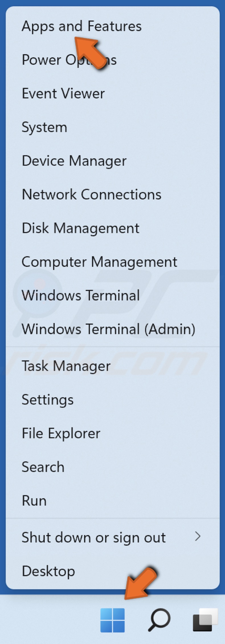Screen dimensions: 225x644
Task: Select Desktop at the bottom of the menu
Action: (x=48, y=571)
